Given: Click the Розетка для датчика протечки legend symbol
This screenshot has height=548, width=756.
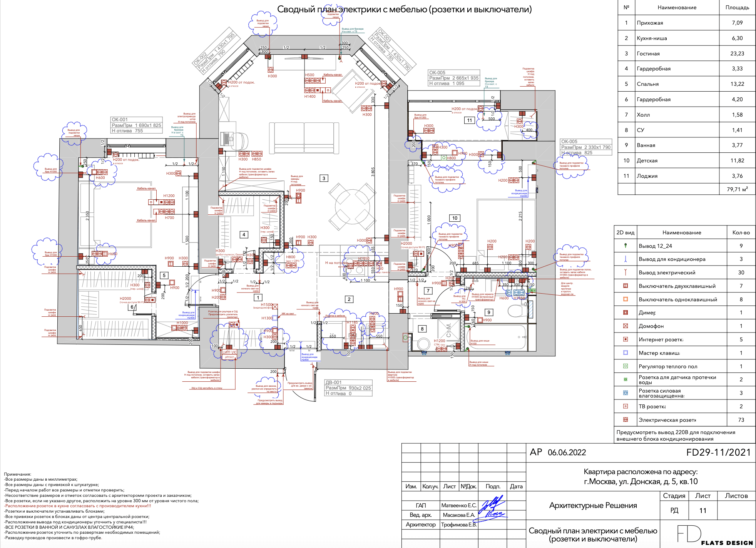Looking at the screenshot, I should click(626, 379).
